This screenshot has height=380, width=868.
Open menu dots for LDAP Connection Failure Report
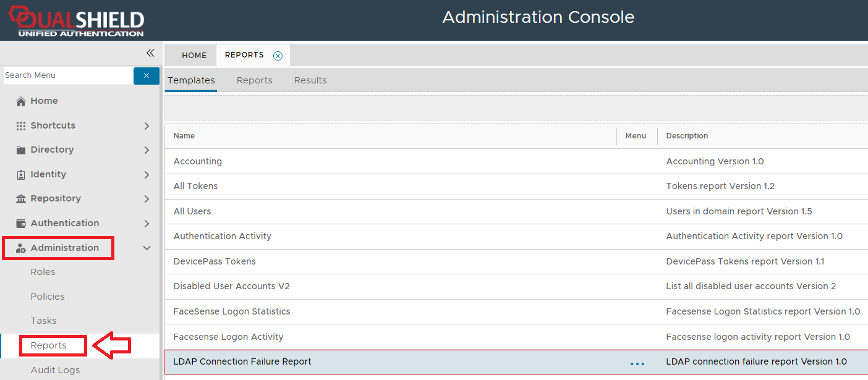coord(637,364)
